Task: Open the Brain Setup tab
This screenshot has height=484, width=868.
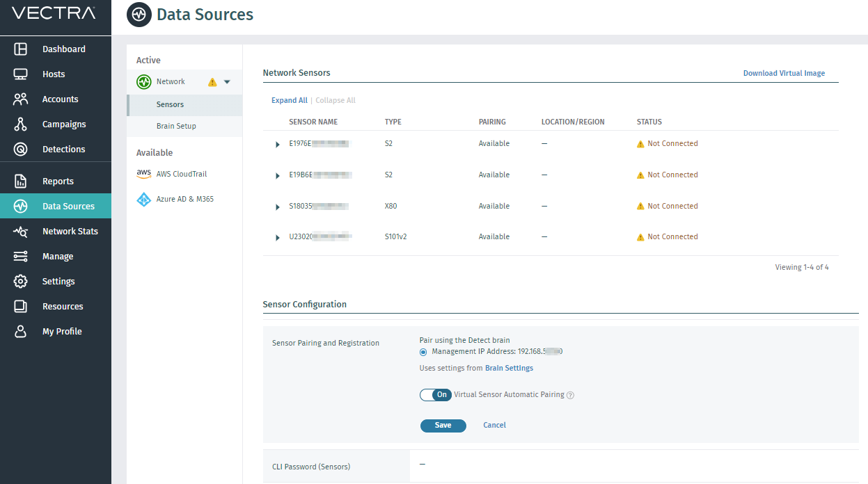Action: tap(176, 126)
